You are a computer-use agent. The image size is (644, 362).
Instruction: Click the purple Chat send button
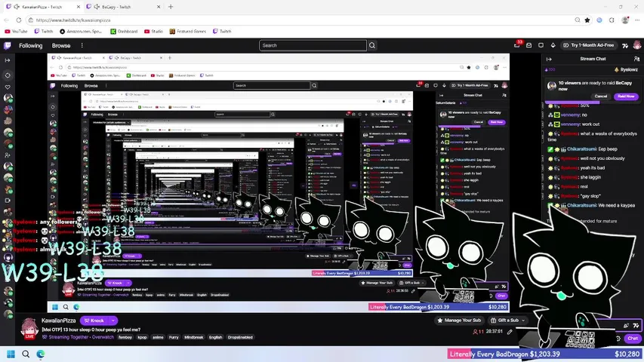[x=633, y=338]
